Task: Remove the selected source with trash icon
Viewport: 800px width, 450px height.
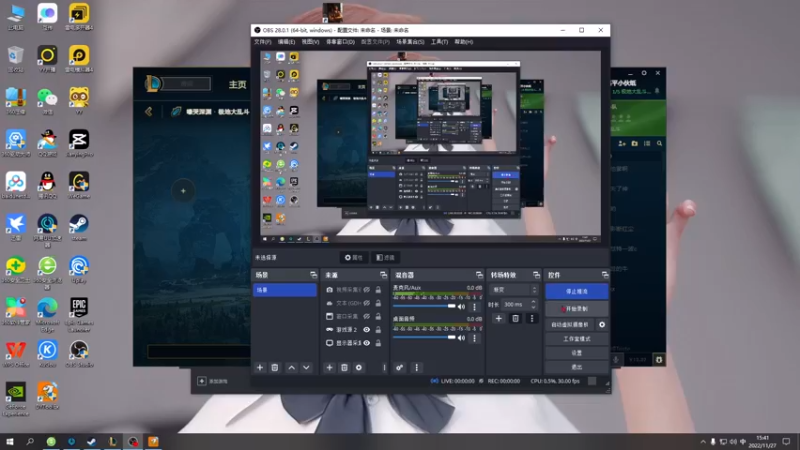Action: [x=344, y=367]
